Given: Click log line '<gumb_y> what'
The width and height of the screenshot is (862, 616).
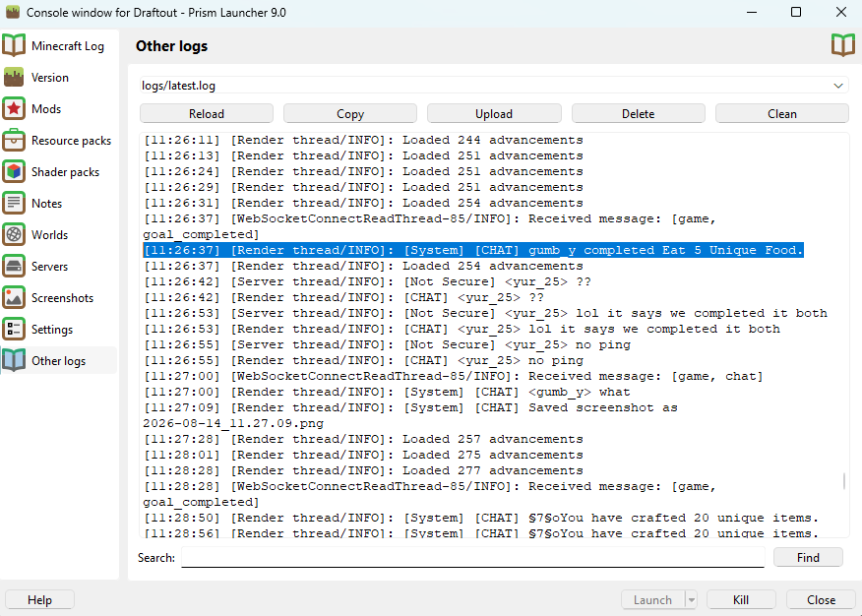Looking at the screenshot, I should 387,392.
